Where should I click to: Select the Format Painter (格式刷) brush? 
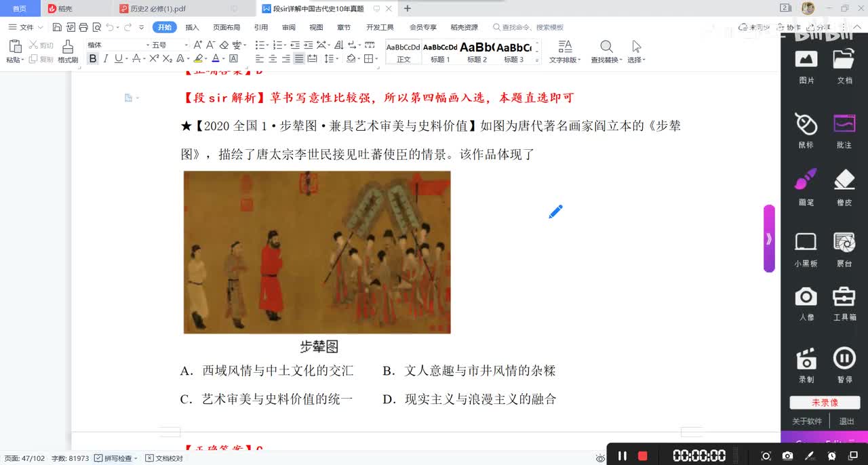click(68, 52)
